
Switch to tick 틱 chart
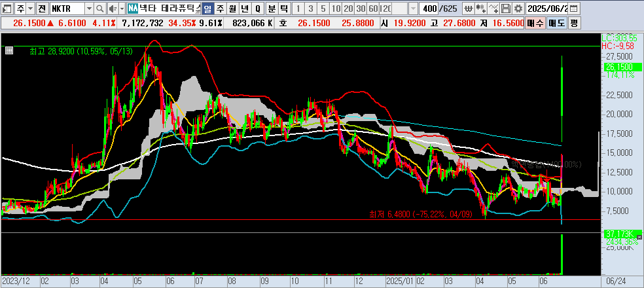284,9
